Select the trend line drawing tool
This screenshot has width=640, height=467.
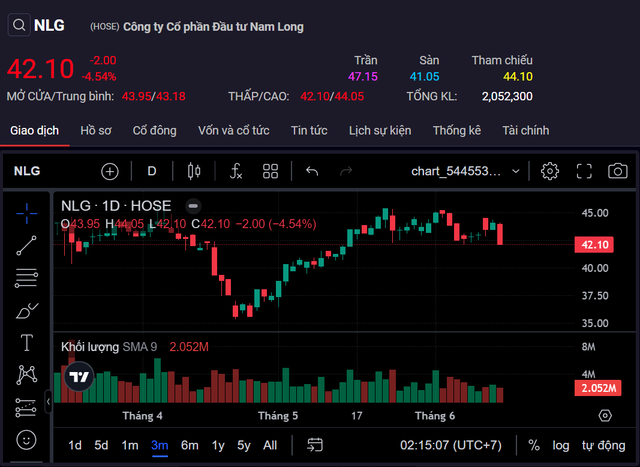pyautogui.click(x=27, y=246)
